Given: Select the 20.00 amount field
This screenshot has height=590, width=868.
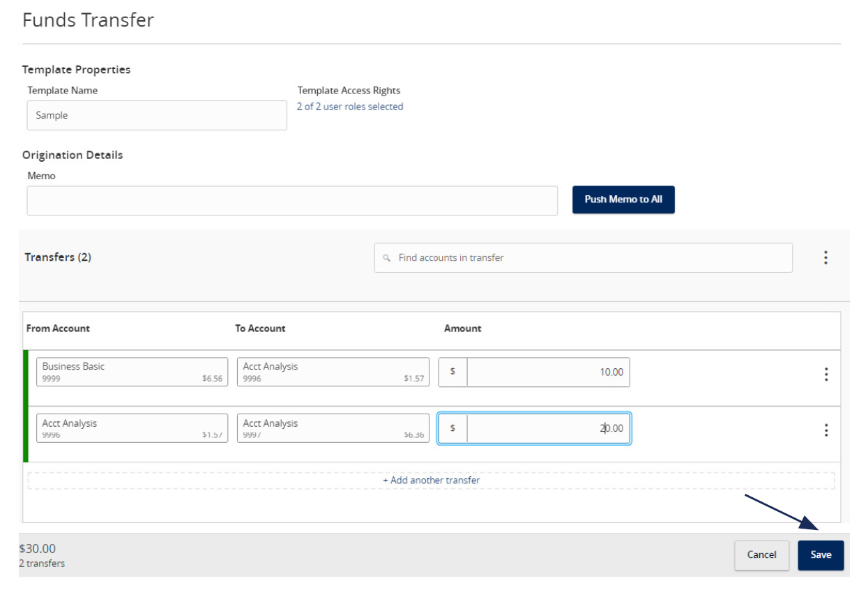Looking at the screenshot, I should click(548, 428).
